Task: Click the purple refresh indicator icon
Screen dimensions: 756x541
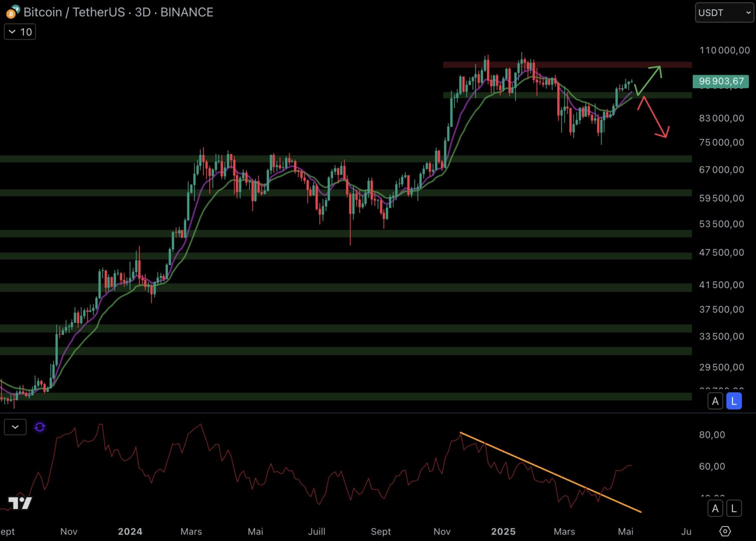Action: [x=40, y=427]
